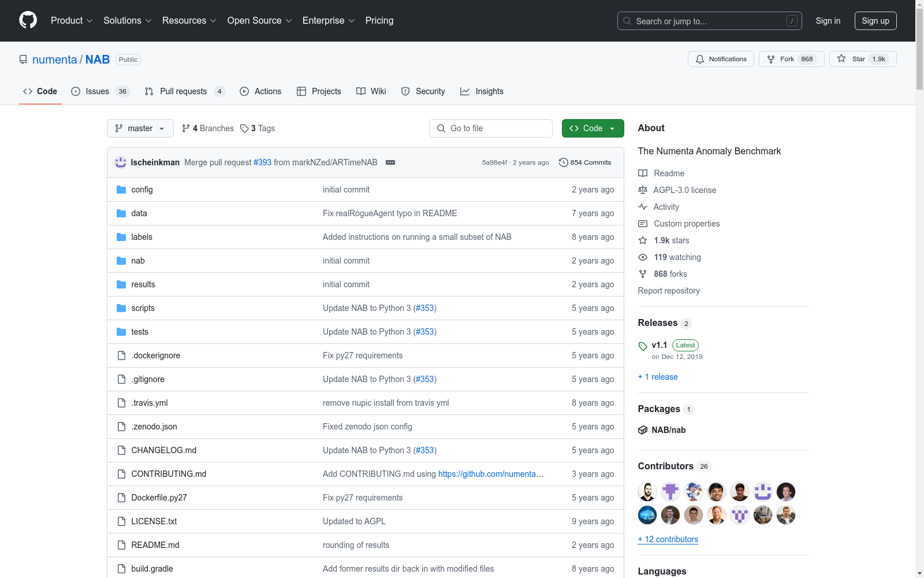Screen dimensions: 924x578
Task: Click the Sign in link
Action: pyautogui.click(x=828, y=21)
